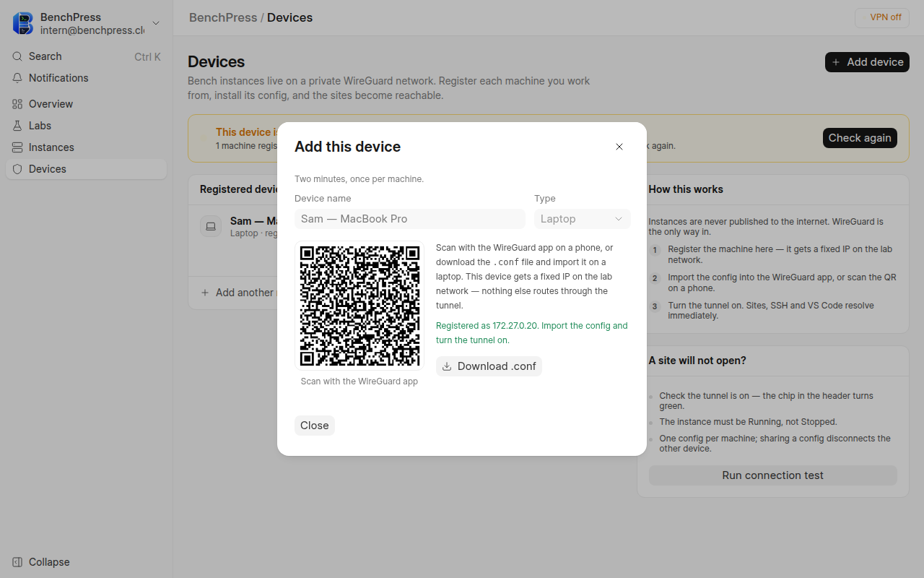Click the Instances server icon

(x=17, y=147)
